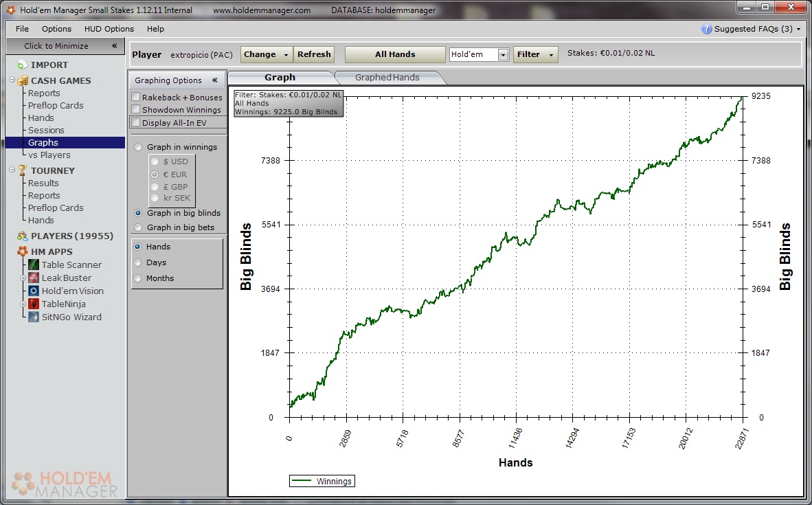This screenshot has width=812, height=505.
Task: Click the Players group icon
Action: tap(22, 236)
